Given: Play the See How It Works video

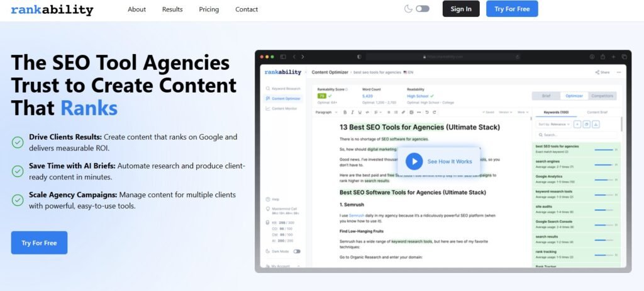Looking at the screenshot, I should [x=414, y=161].
